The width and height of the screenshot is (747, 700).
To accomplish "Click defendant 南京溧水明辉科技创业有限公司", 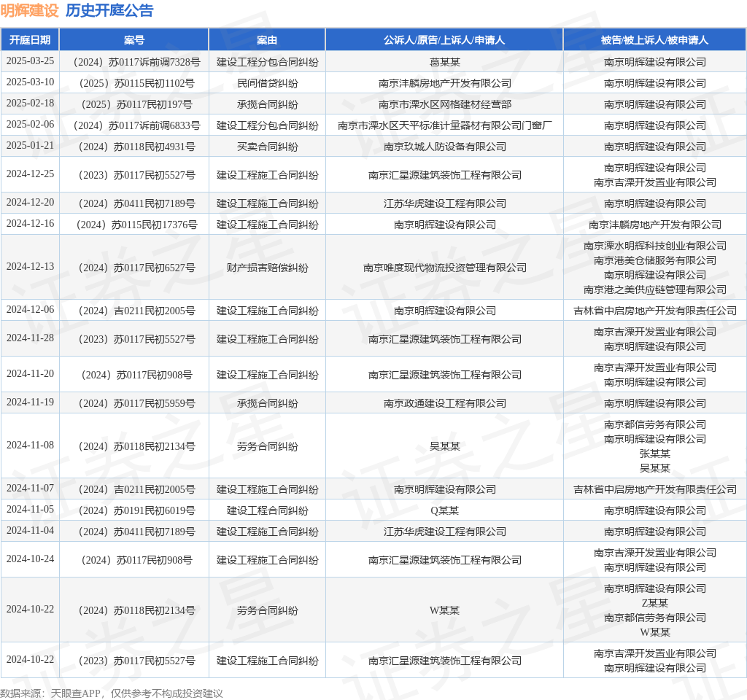I will point(654,246).
